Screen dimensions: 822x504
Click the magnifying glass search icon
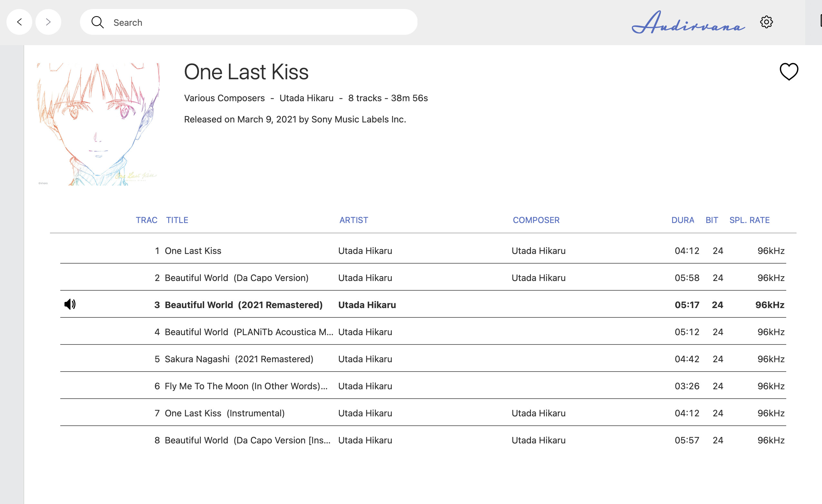[x=97, y=22]
